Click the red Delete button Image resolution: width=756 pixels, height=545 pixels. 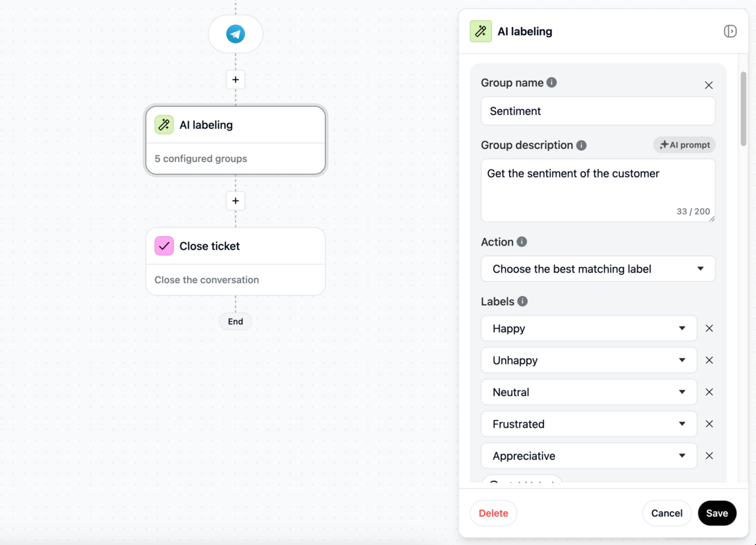point(493,513)
